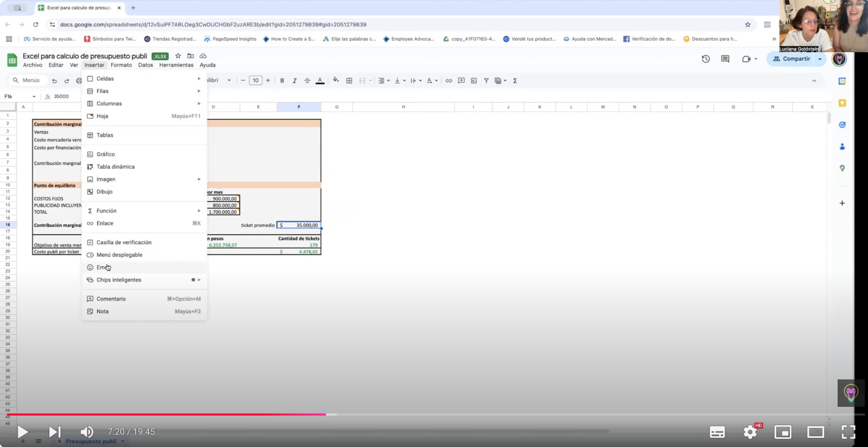Click the fill color paint bucket
This screenshot has height=447, width=868.
[x=336, y=80]
